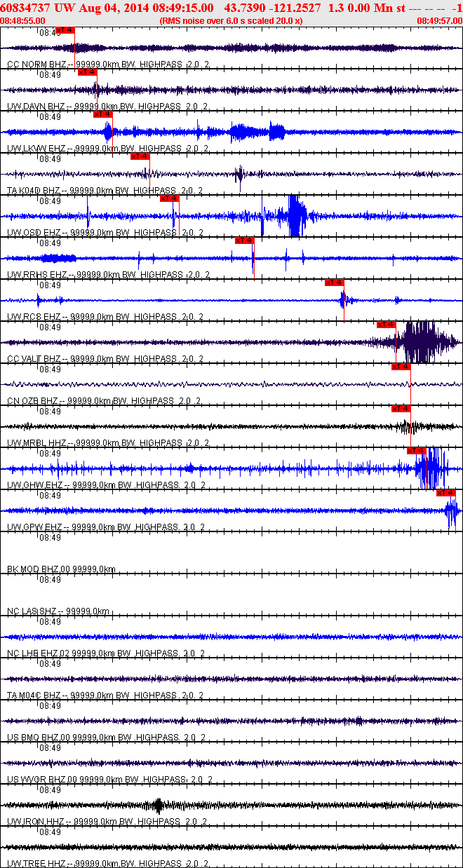
Task: Click the 08:49 time label on UW TREE trace
Action: click(49, 832)
